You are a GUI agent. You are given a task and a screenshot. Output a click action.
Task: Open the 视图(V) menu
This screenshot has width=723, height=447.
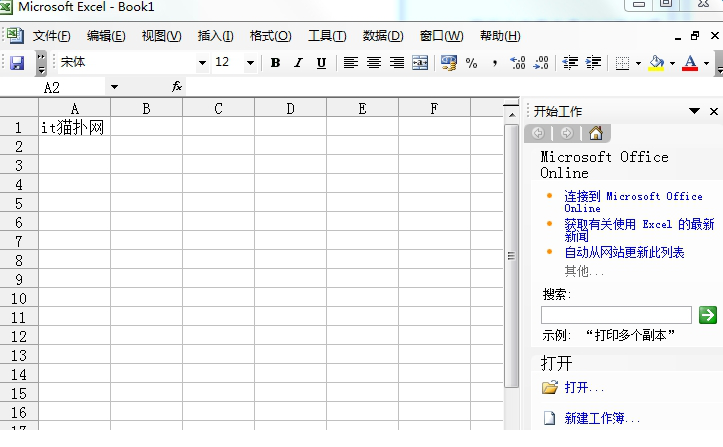161,36
